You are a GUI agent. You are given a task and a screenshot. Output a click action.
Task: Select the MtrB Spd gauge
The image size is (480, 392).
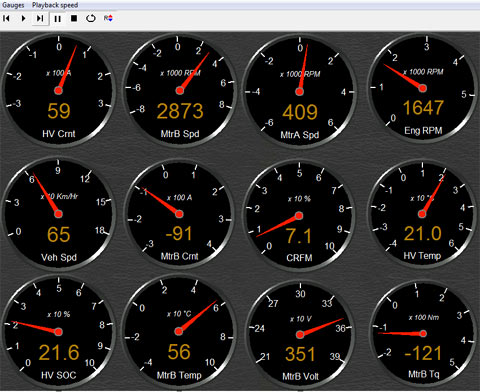(179, 90)
